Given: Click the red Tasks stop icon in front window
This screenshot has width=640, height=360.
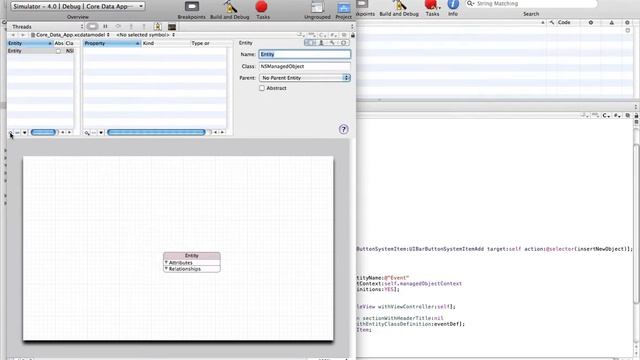Looking at the screenshot, I should click(262, 7).
